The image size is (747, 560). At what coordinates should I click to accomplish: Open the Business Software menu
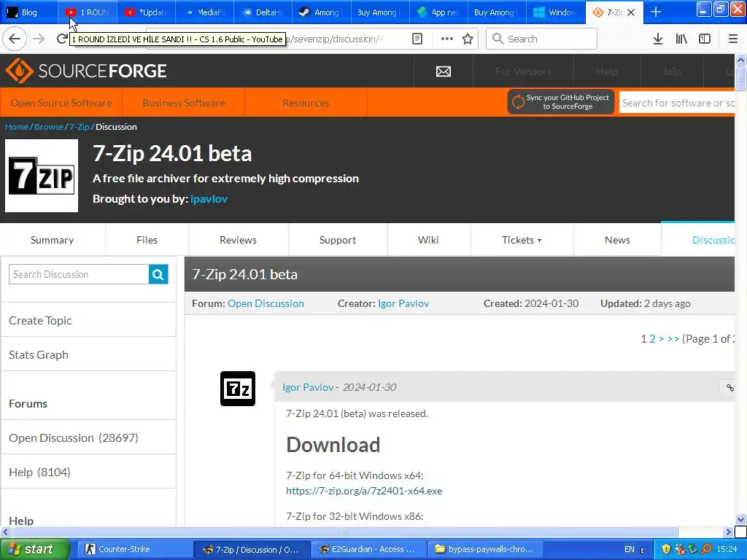point(183,103)
